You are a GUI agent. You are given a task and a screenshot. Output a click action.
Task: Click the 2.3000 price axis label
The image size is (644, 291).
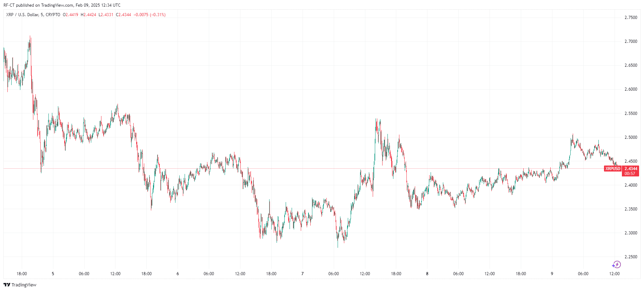631,233
